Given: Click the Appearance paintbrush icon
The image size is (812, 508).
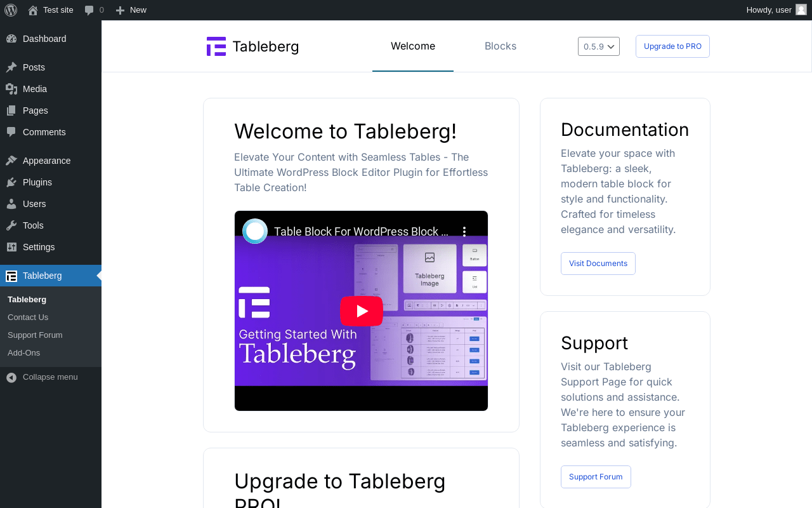Looking at the screenshot, I should [11, 161].
